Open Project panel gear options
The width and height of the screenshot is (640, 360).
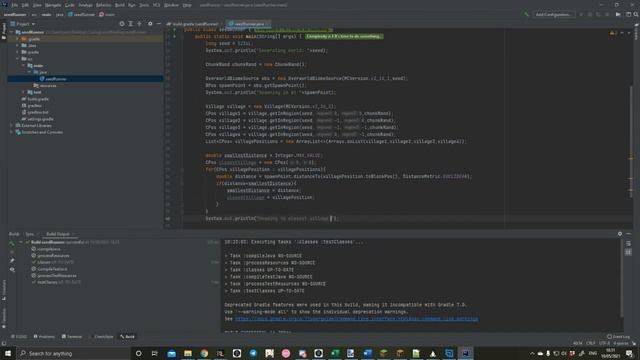coord(150,24)
